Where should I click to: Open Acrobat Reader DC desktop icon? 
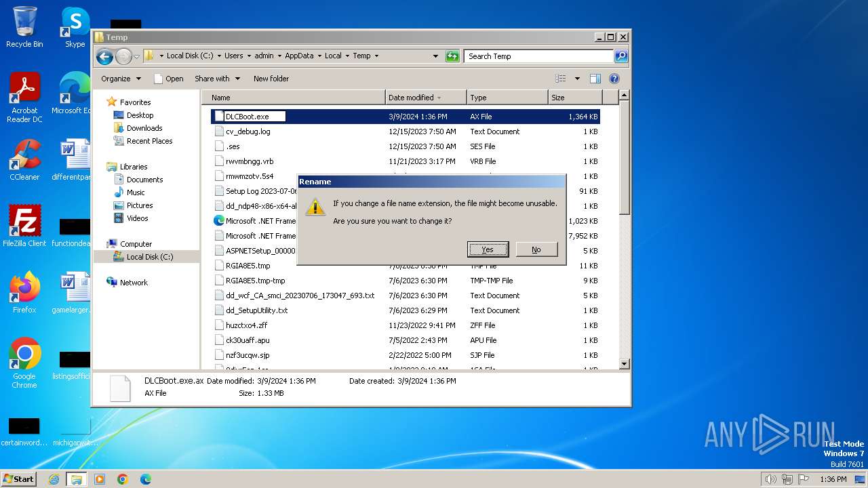[24, 98]
